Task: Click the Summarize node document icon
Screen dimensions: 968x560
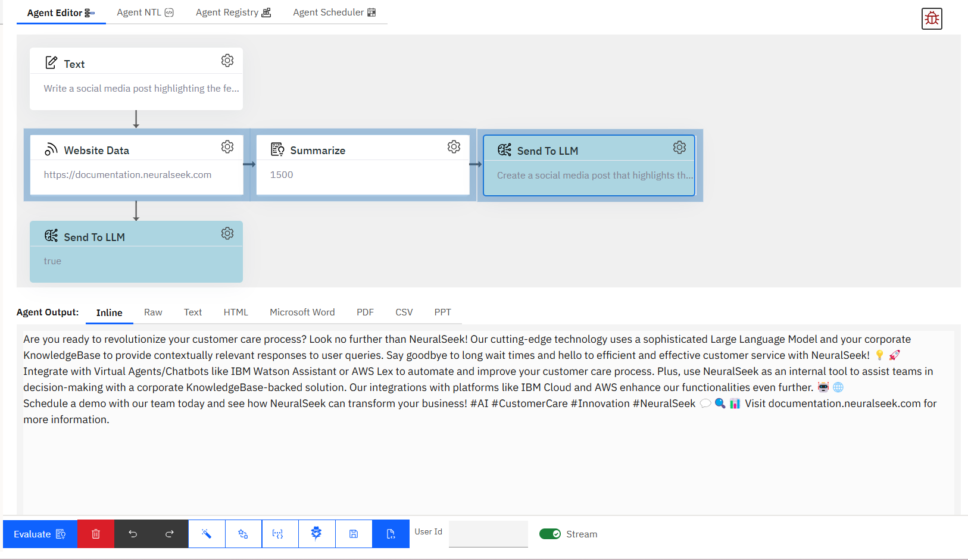Action: point(277,149)
